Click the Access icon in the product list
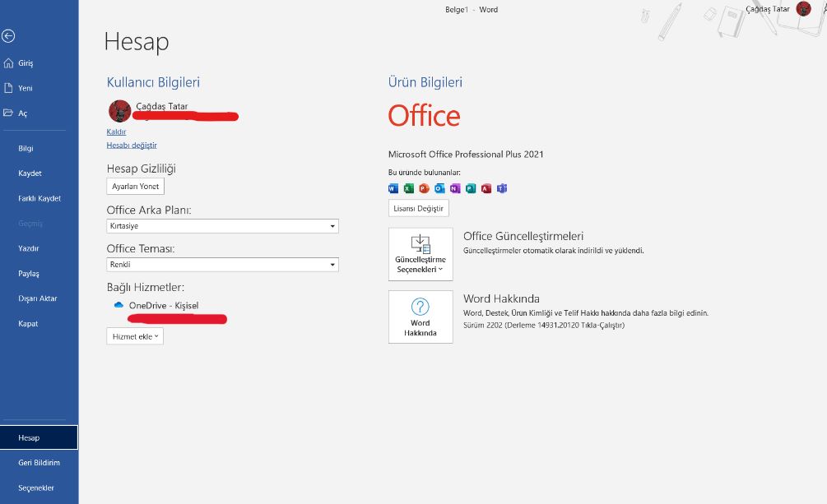Viewport: 827px width, 504px height. [486, 188]
